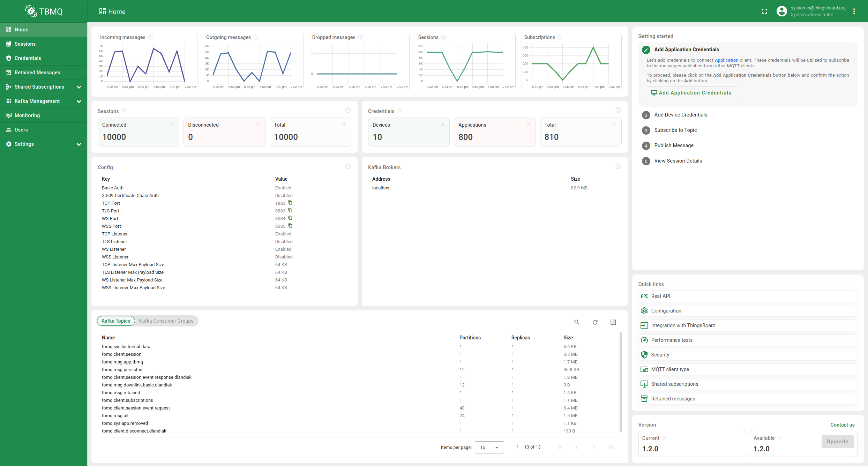Open the three-dot user menu
The image size is (868, 466).
[x=854, y=11]
